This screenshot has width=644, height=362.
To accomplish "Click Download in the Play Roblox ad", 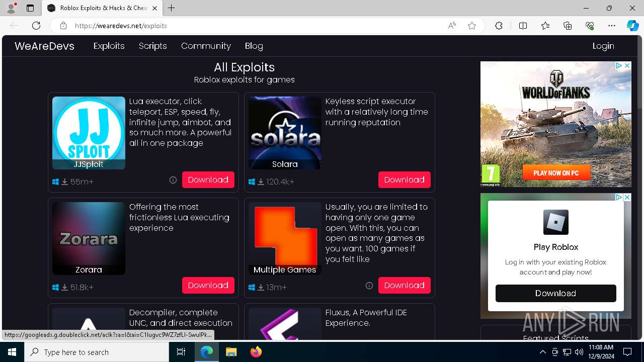I will coord(556,293).
